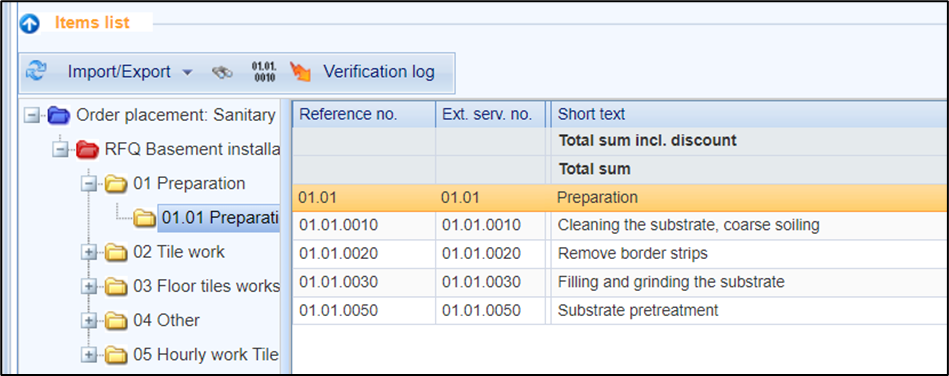Click Cleaning the substrate, coarse soiling

pos(688,226)
